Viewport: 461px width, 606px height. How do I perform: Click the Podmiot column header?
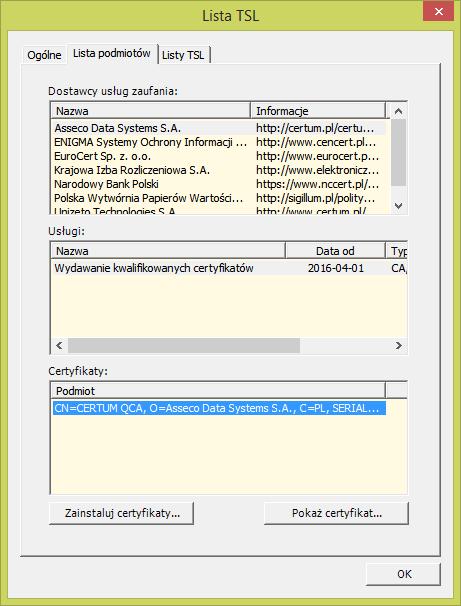point(218,391)
